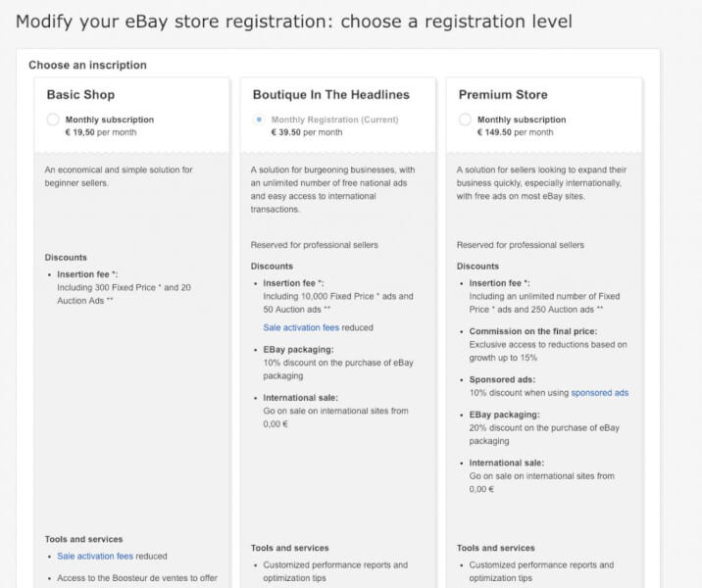Click 'International sale:' in Premium Store card
This screenshot has width=702, height=588.
(506, 464)
